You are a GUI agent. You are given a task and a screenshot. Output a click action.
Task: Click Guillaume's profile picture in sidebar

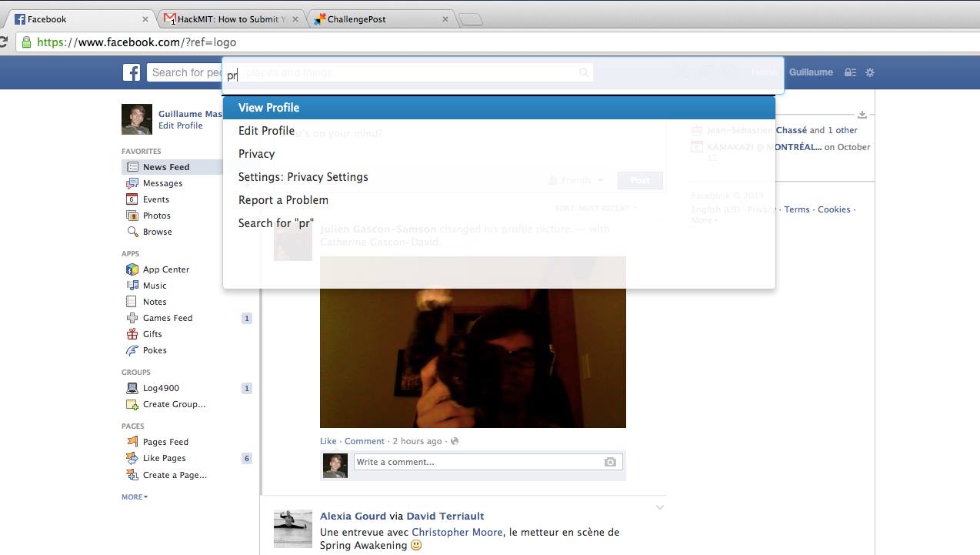137,119
